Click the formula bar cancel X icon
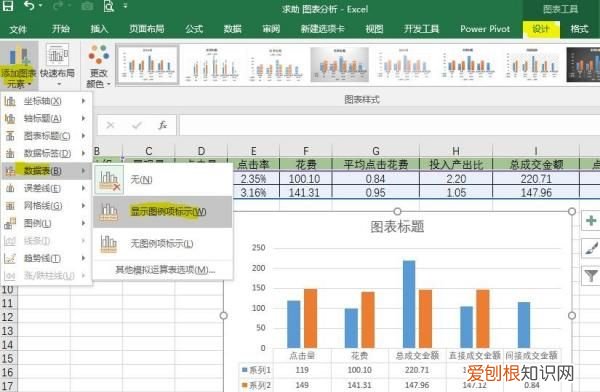This screenshot has height=392, width=600. tap(110, 125)
